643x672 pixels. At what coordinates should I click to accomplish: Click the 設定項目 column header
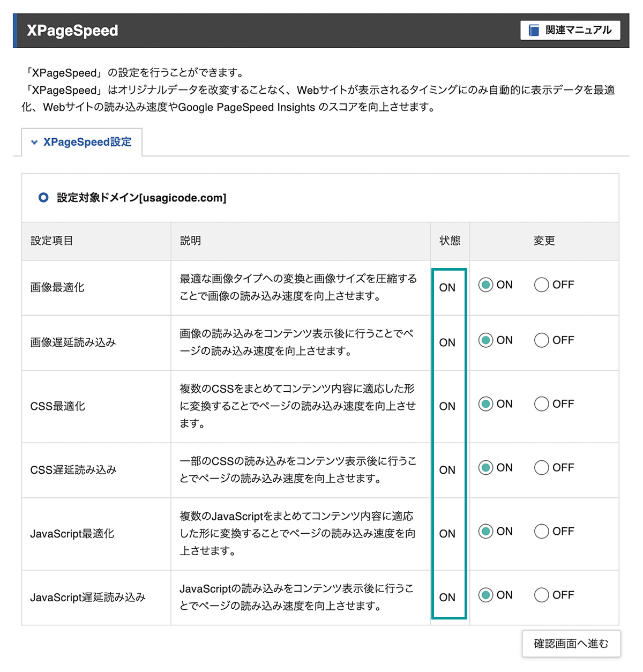pyautogui.click(x=52, y=241)
